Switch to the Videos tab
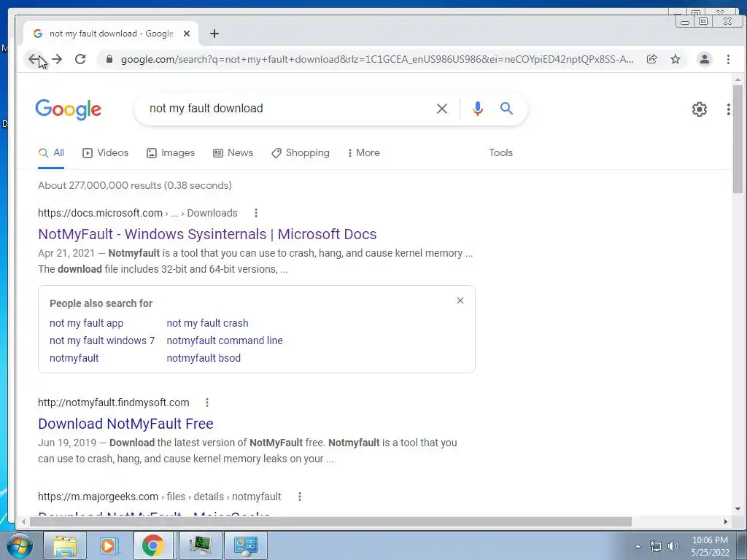 click(105, 153)
